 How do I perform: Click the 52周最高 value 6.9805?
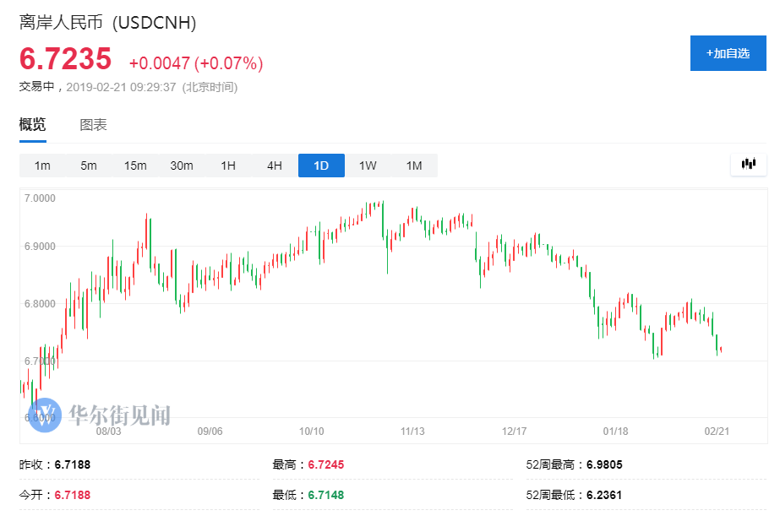click(x=604, y=464)
